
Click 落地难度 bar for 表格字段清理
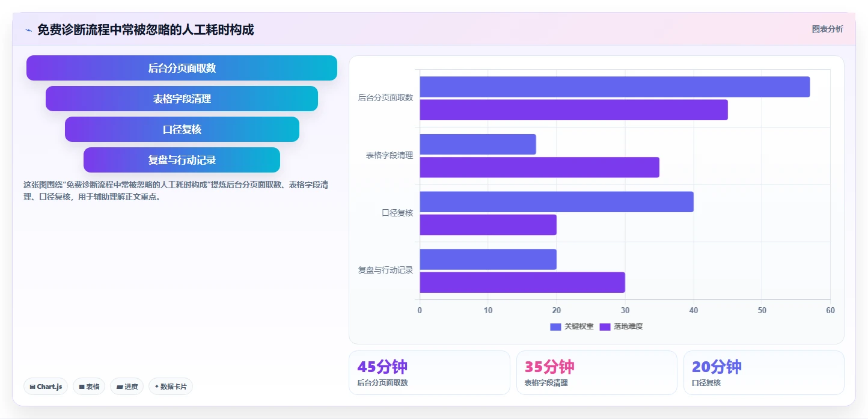[539, 167]
